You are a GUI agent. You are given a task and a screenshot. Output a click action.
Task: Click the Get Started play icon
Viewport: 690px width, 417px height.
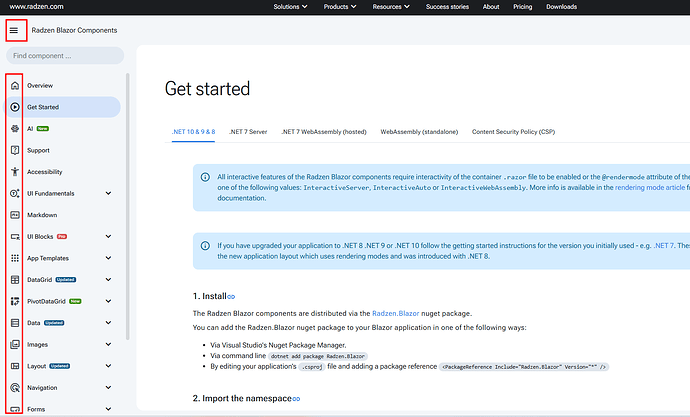click(x=14, y=107)
